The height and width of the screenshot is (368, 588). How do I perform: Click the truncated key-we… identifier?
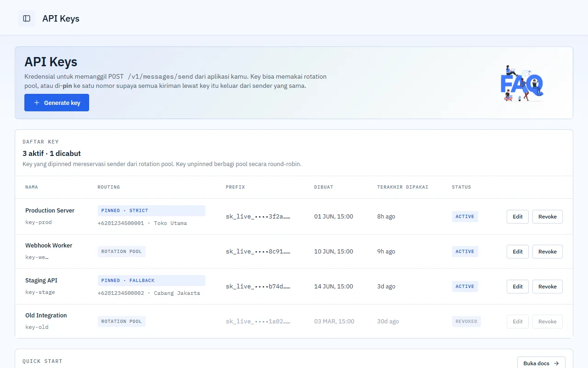click(37, 257)
